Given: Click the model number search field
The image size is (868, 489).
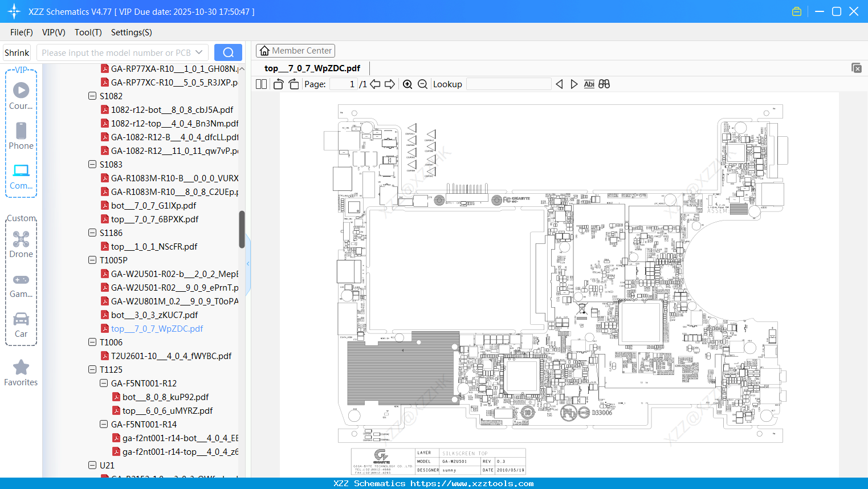Looking at the screenshot, I should [115, 52].
